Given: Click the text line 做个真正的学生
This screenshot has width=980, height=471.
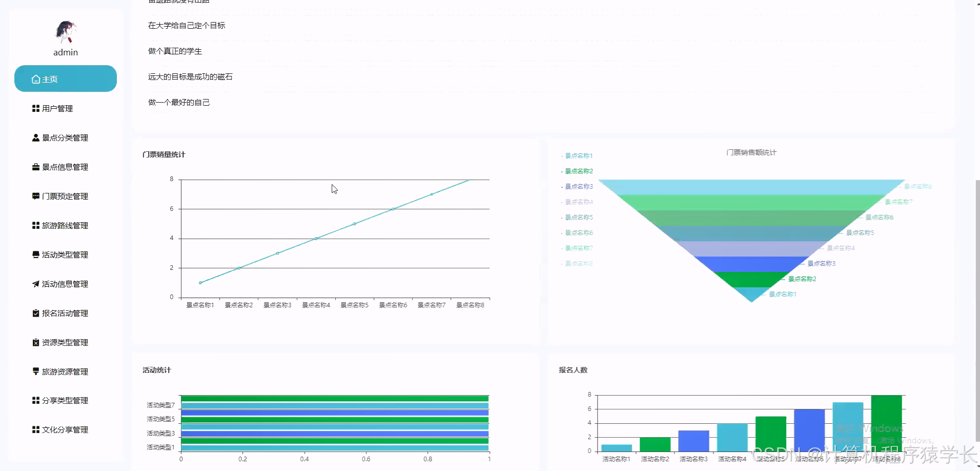Looking at the screenshot, I should pos(175,51).
